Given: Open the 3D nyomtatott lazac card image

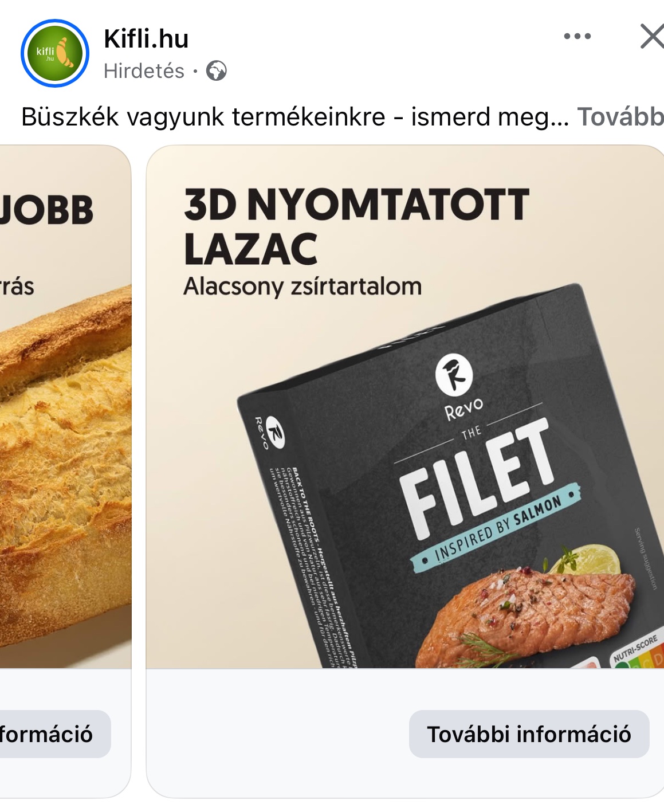Looking at the screenshot, I should [405, 407].
